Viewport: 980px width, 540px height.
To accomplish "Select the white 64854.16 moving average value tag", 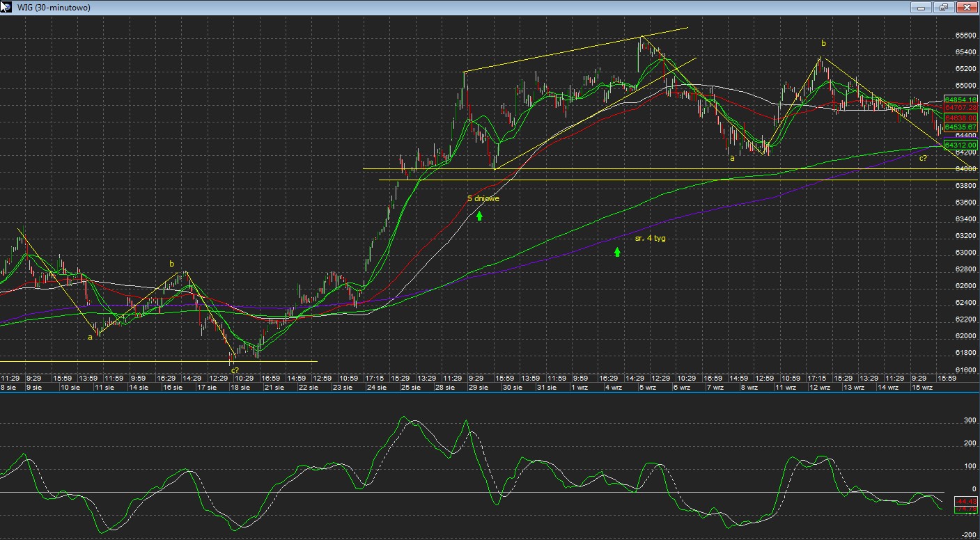I will click(x=960, y=100).
